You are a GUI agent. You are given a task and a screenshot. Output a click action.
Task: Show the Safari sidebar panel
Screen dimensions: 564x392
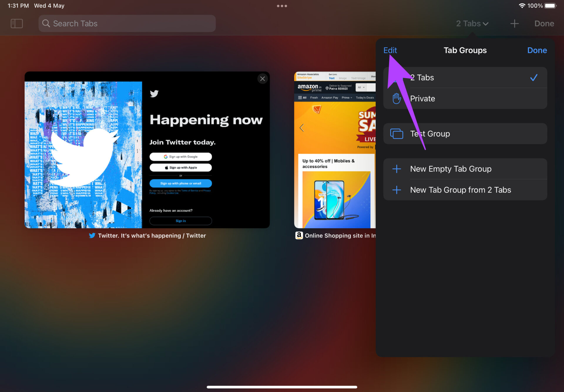[17, 24]
